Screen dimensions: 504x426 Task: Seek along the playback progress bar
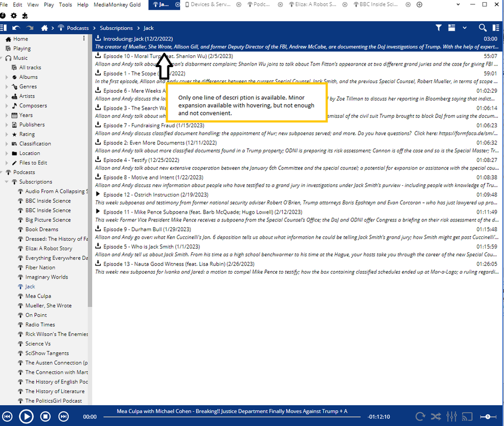[x=232, y=417]
